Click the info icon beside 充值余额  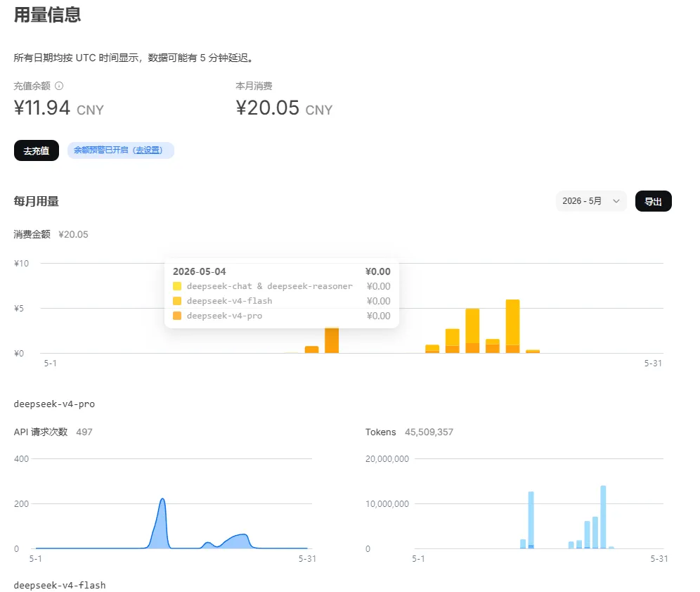(x=59, y=86)
